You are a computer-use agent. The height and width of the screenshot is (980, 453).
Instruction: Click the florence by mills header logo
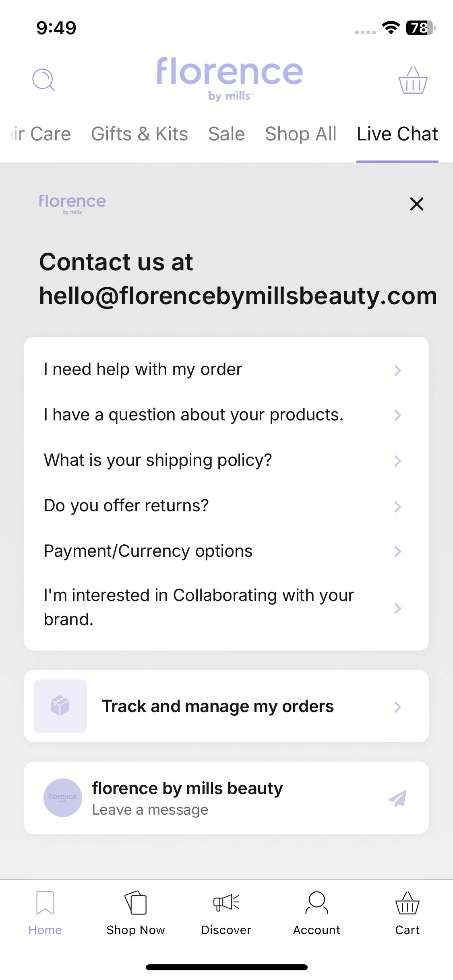tap(230, 79)
